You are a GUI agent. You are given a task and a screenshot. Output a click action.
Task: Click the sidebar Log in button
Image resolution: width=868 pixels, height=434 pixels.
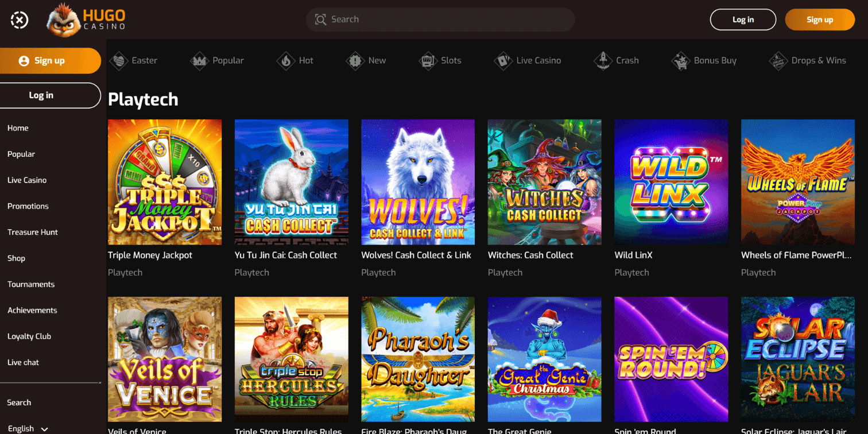click(x=50, y=95)
